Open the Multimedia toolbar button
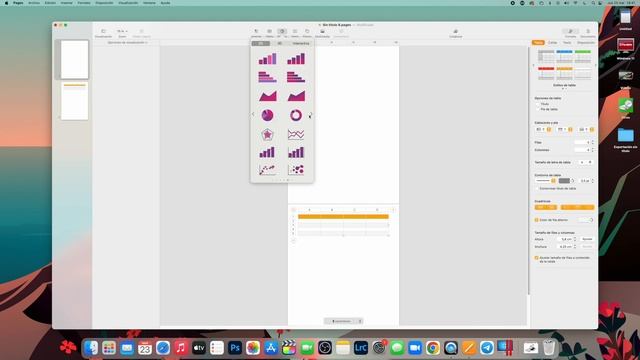The height and width of the screenshot is (360, 640). 322,33
